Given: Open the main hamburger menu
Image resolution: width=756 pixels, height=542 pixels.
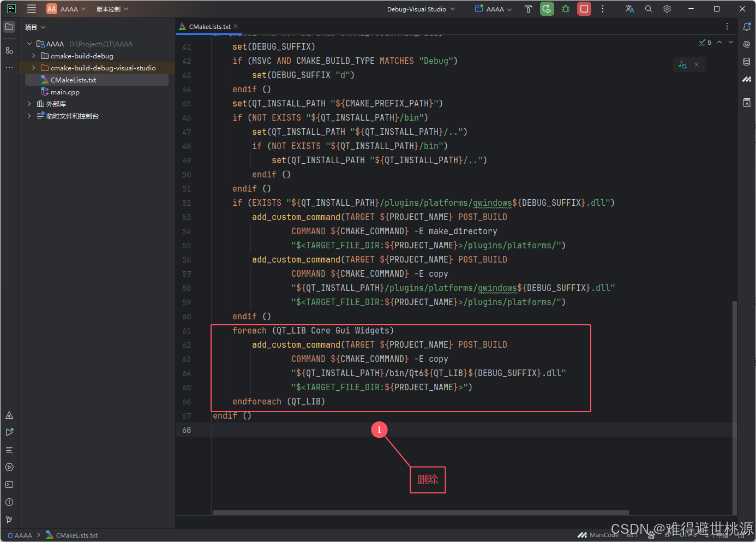Looking at the screenshot, I should [x=32, y=9].
